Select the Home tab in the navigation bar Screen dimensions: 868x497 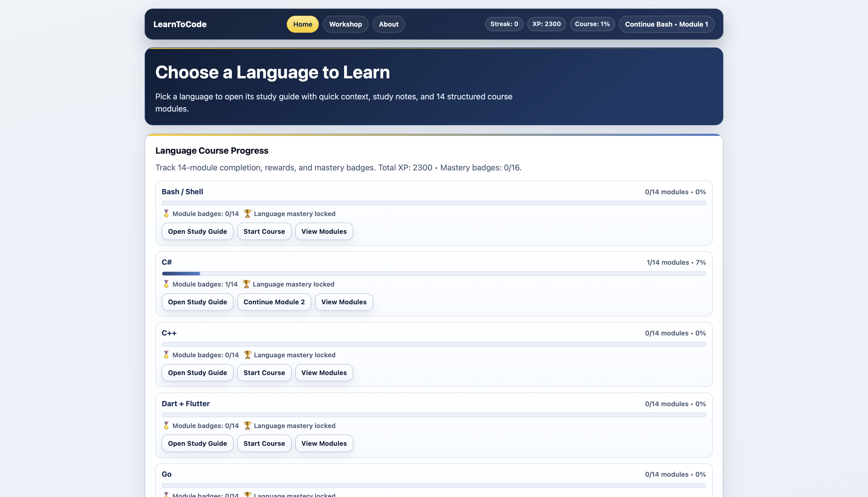[x=302, y=24]
